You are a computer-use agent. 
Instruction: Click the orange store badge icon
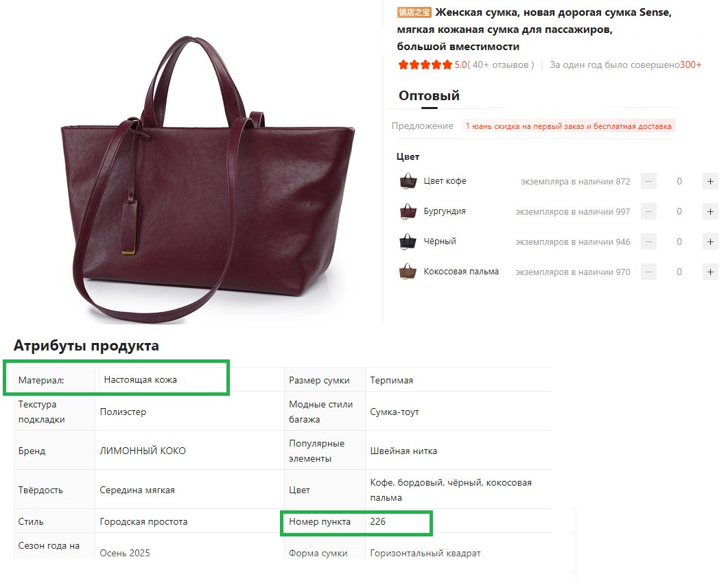[414, 12]
